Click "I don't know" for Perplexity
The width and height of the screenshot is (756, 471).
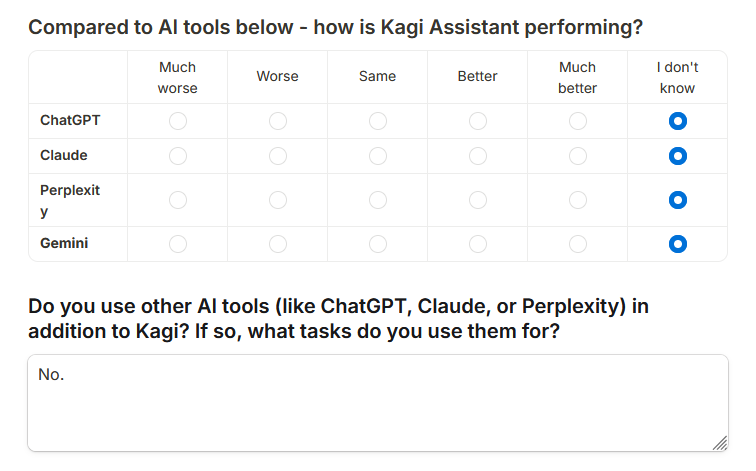coord(678,200)
